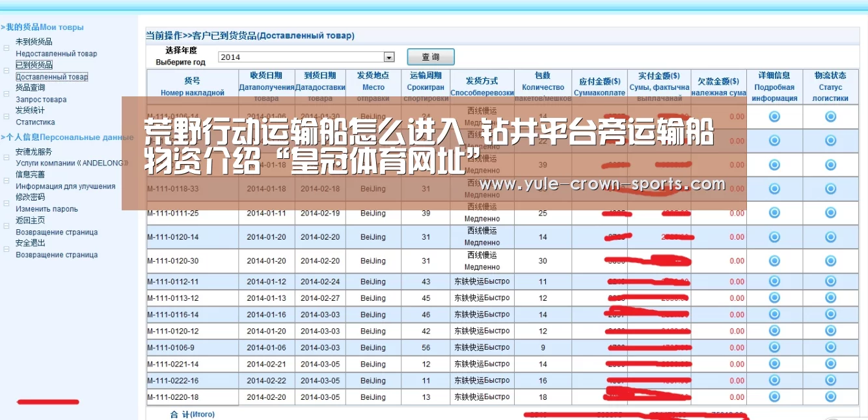Open logistics status icon for M-111-0120-14

(830, 237)
